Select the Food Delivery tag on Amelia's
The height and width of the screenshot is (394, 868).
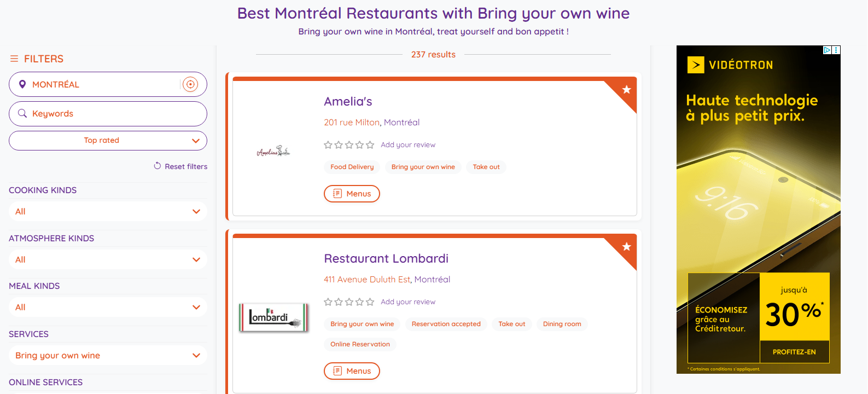pos(352,167)
